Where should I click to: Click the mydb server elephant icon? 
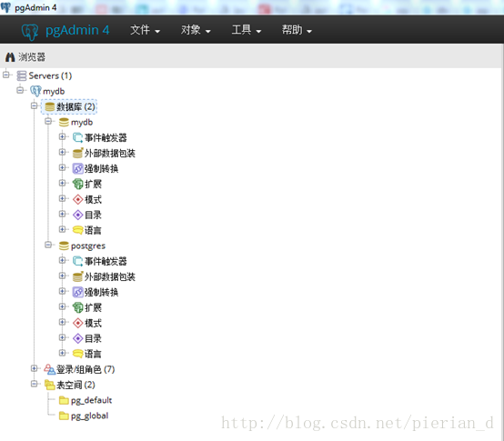(x=35, y=91)
